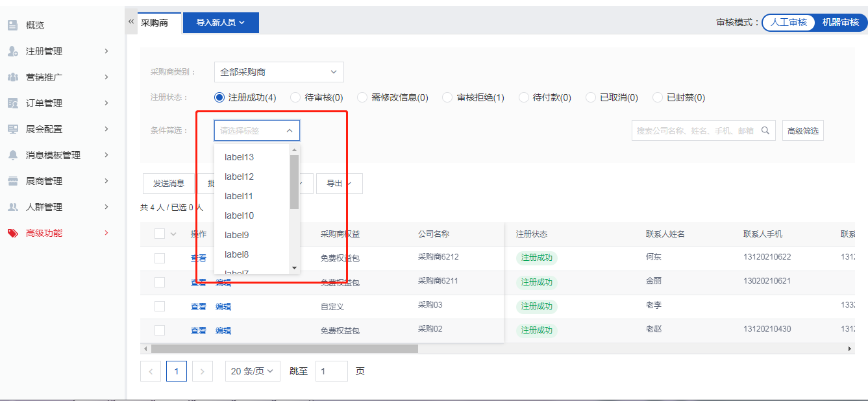Click 查看 link for 采购商6212
The image size is (868, 401).
coord(199,258)
